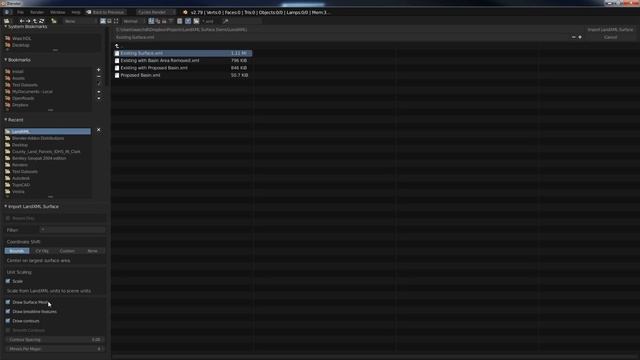Toggle show hidden files icon
Image resolution: width=640 pixels, height=360 pixels.
tap(180, 21)
